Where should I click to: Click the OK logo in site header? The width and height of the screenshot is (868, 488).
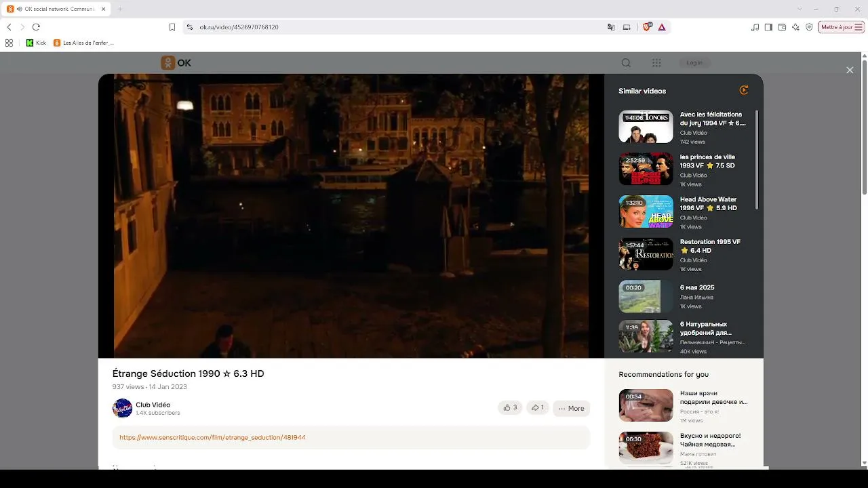(176, 62)
